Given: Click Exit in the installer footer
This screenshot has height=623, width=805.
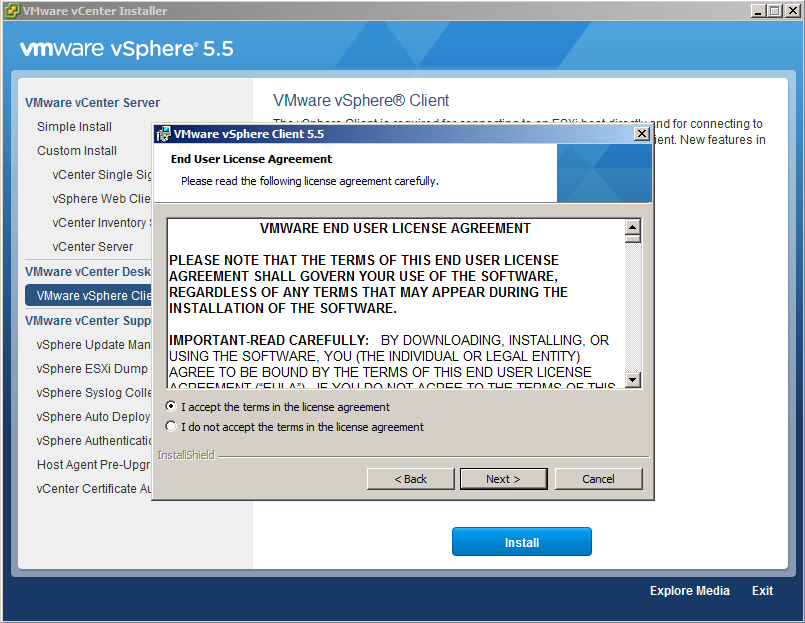Looking at the screenshot, I should (x=762, y=591).
